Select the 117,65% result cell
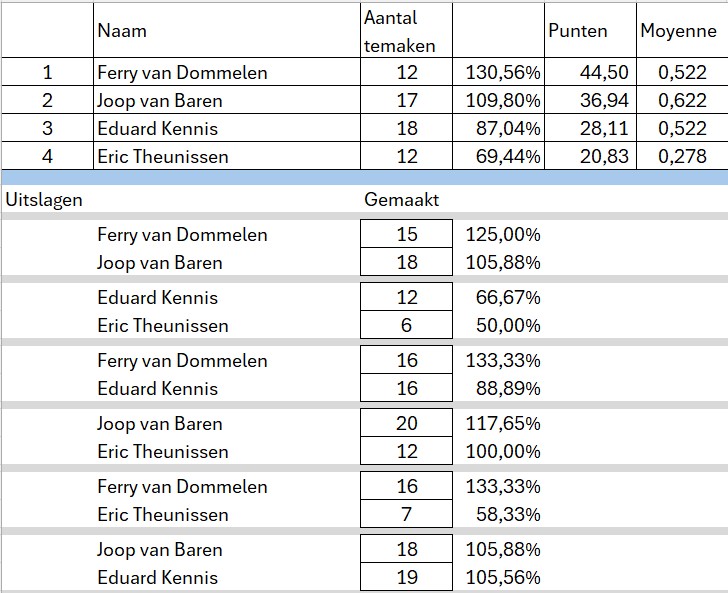 504,424
